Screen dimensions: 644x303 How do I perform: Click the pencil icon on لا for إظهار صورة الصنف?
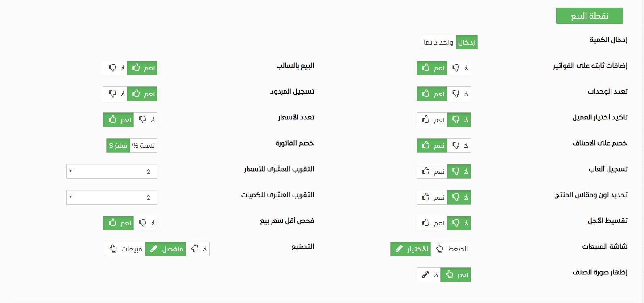coord(425,275)
